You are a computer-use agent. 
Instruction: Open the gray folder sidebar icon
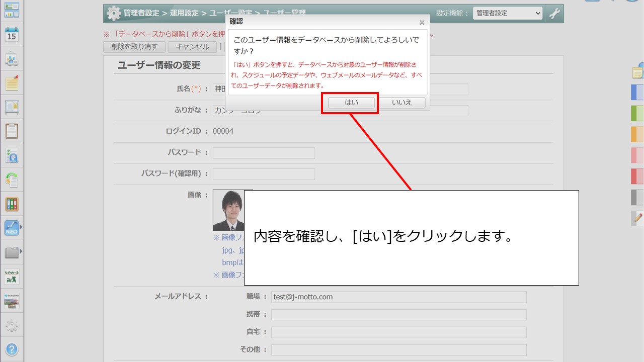tap(11, 251)
